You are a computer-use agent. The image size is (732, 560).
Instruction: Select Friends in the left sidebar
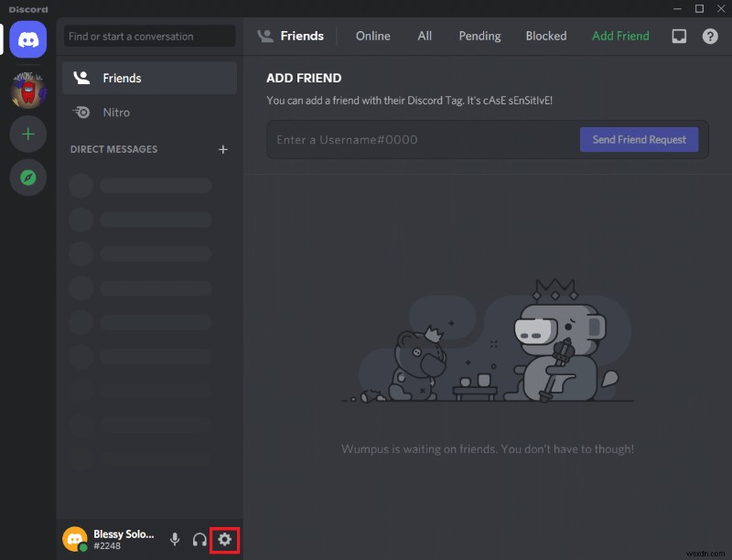pos(120,78)
